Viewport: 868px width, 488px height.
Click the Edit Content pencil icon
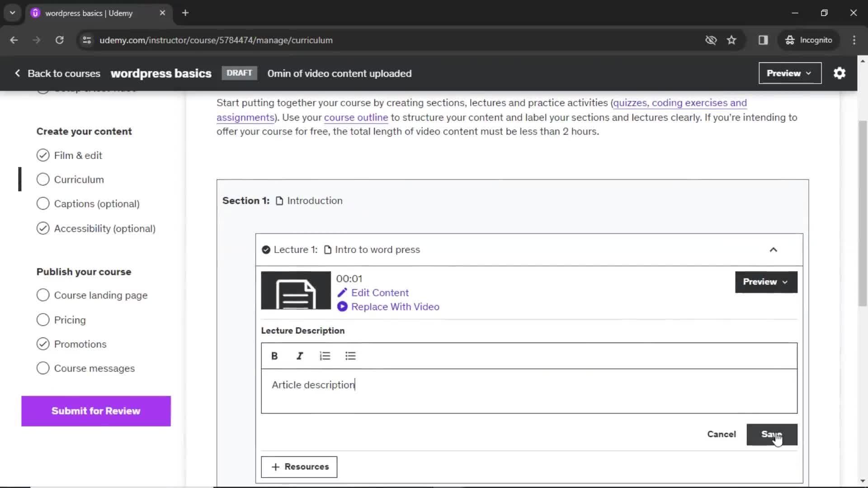pyautogui.click(x=343, y=292)
